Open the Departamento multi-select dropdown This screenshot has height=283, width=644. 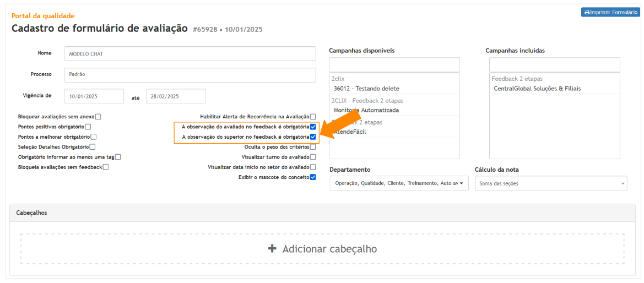pos(399,183)
